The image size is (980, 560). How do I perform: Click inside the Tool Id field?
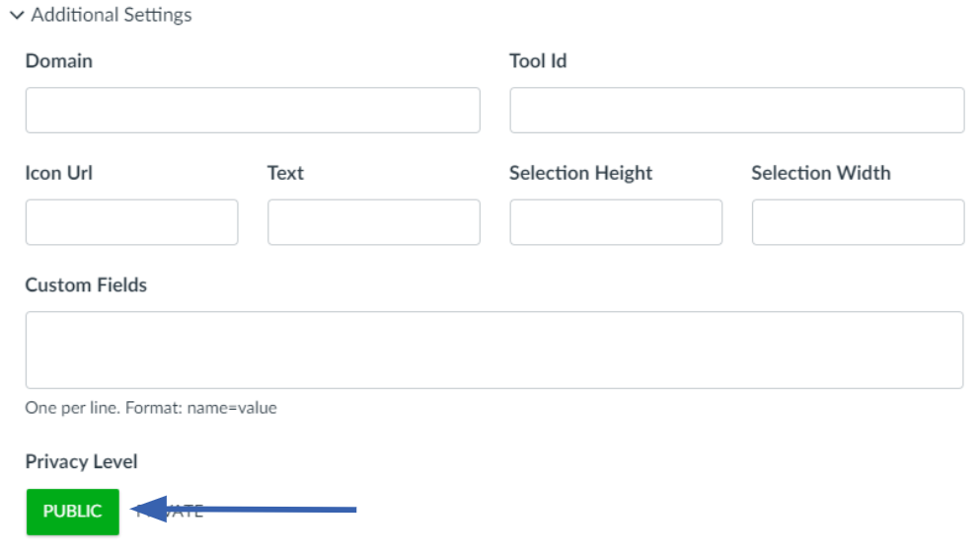[x=737, y=110]
